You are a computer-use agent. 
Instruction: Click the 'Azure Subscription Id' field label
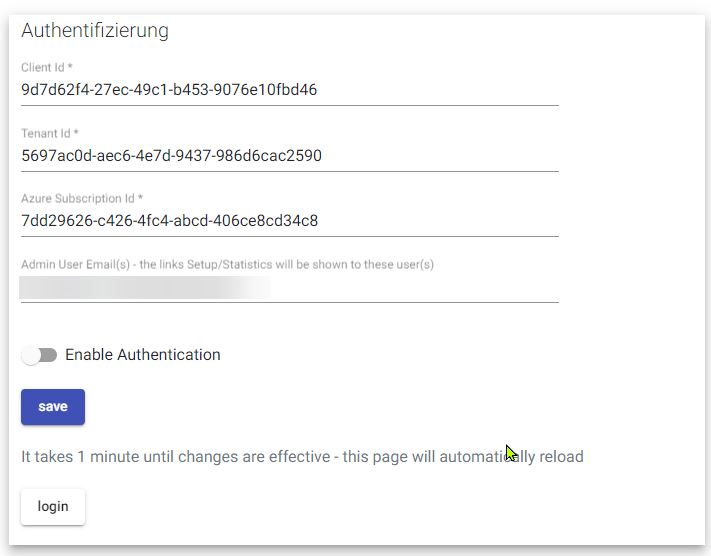pyautogui.click(x=78, y=199)
